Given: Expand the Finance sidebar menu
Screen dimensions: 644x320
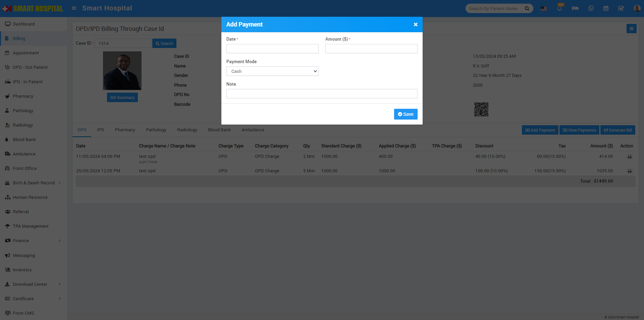Looking at the screenshot, I should point(34,241).
